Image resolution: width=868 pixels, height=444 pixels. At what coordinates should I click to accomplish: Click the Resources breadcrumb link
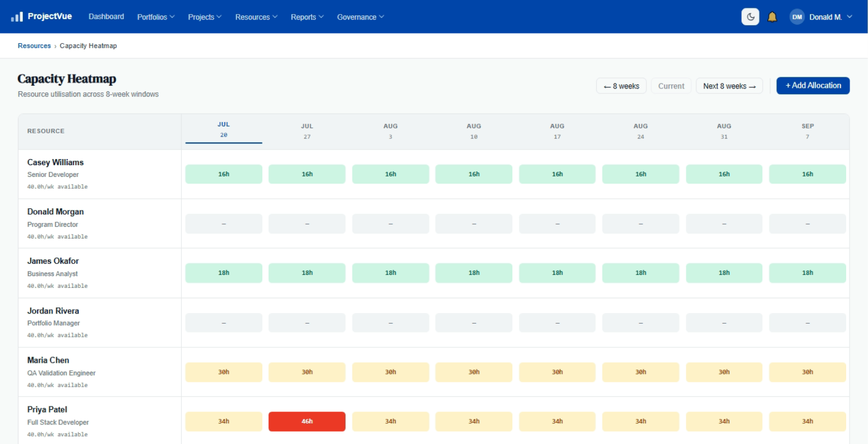pos(34,46)
